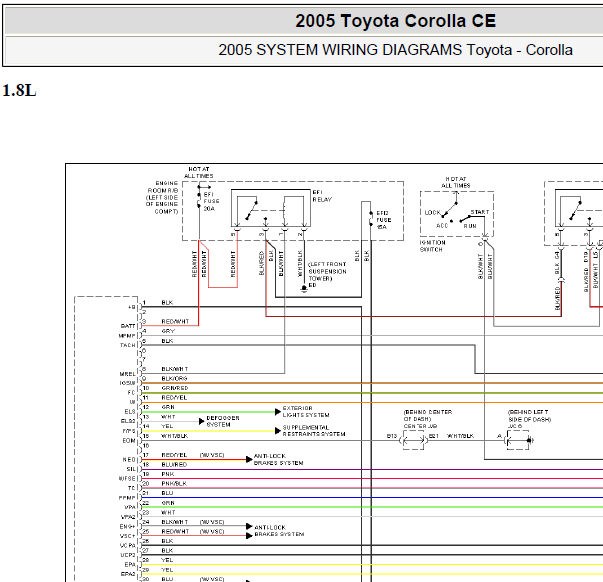Click the 'RUN' position in ignition switch
This screenshot has width=603, height=582.
click(470, 226)
